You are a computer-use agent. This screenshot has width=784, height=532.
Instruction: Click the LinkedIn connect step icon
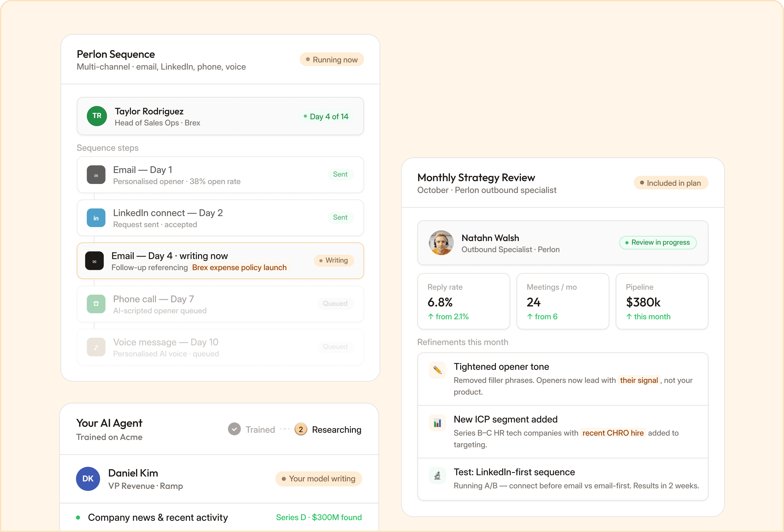point(96,218)
